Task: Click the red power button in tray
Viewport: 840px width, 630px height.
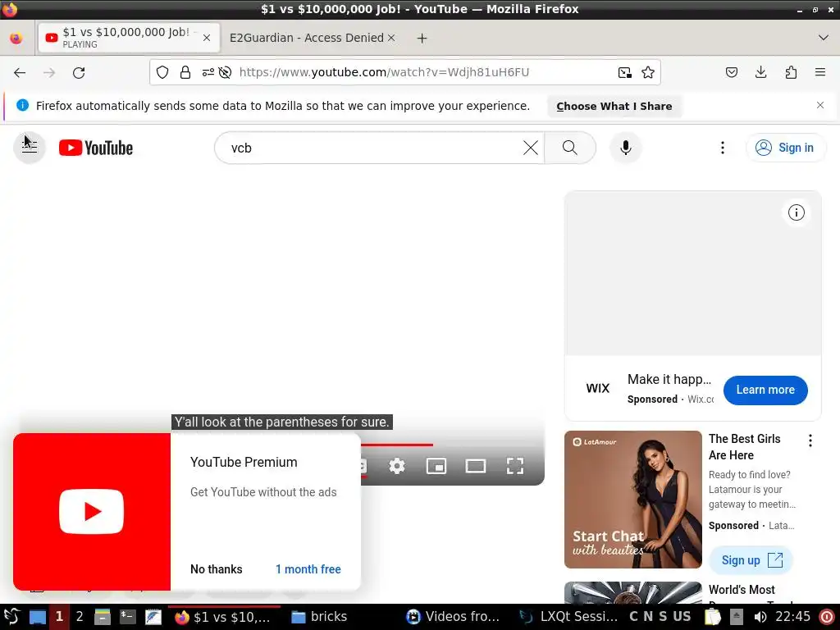Action: [x=827, y=617]
